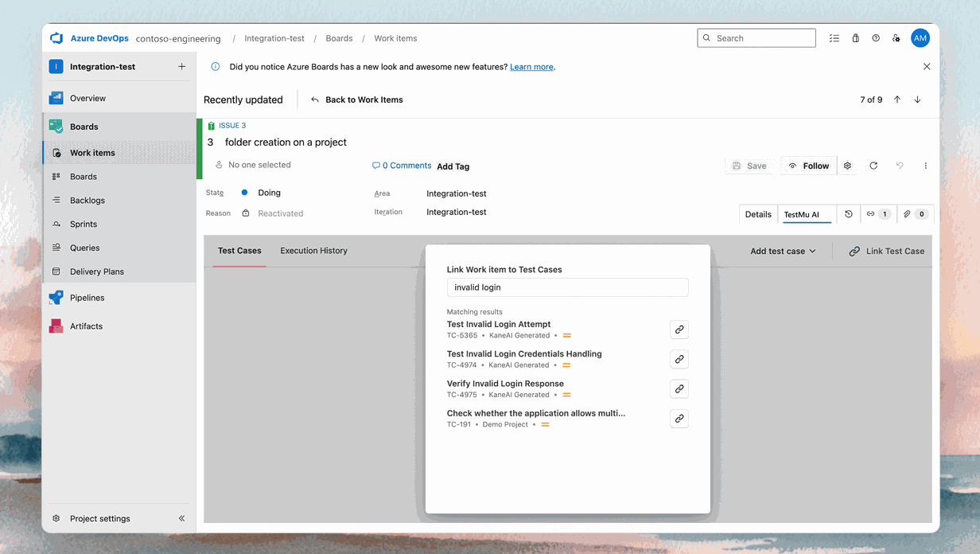Go to previous work item with up arrow
This screenshot has width=980, height=554.
[x=897, y=99]
